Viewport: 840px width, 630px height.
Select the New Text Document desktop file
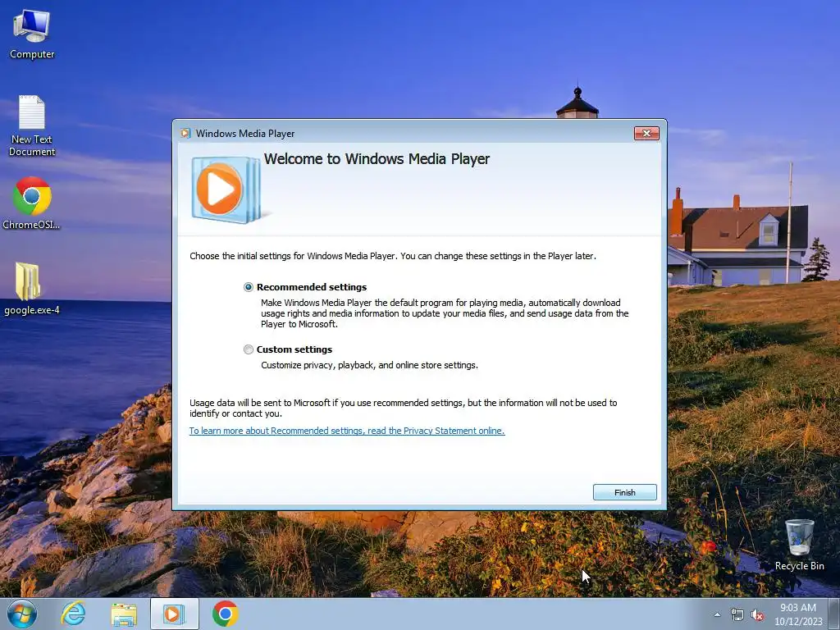click(x=32, y=126)
